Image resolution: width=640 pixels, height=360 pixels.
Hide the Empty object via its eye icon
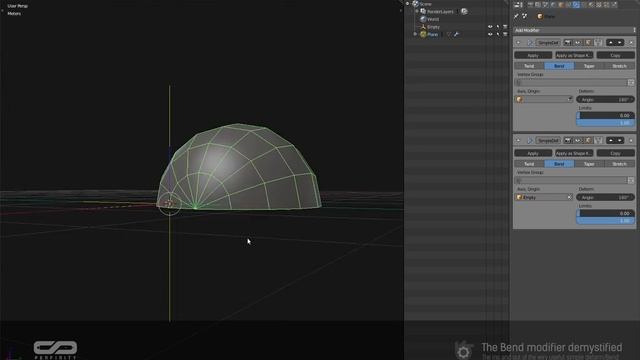[x=490, y=27]
